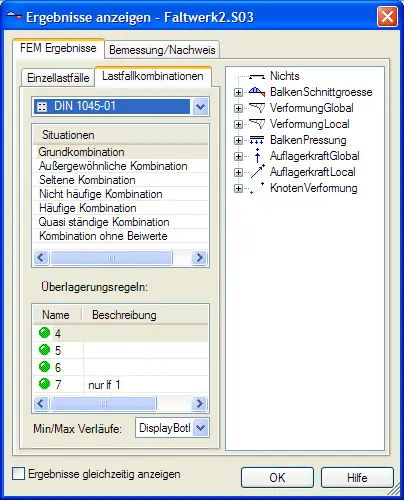This screenshot has width=404, height=500.
Task: Open the Min/Max Verläufe dropdown
Action: [x=201, y=428]
